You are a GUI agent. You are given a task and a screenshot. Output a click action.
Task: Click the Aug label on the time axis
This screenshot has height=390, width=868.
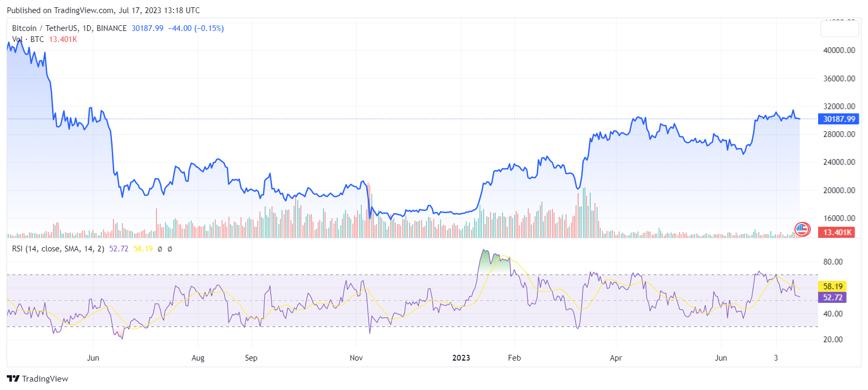click(x=198, y=358)
